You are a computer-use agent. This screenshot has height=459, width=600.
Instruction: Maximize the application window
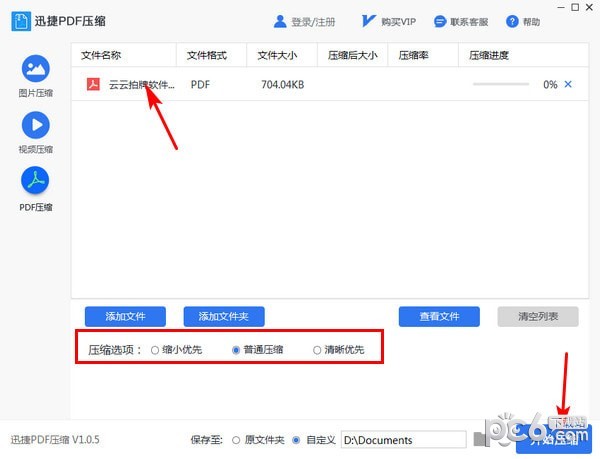[575, 8]
